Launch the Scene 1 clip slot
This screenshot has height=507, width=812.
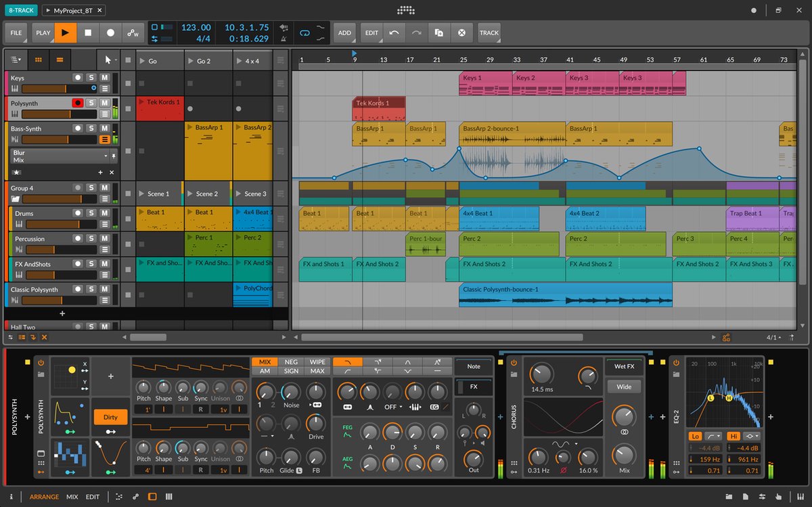pyautogui.click(x=160, y=194)
